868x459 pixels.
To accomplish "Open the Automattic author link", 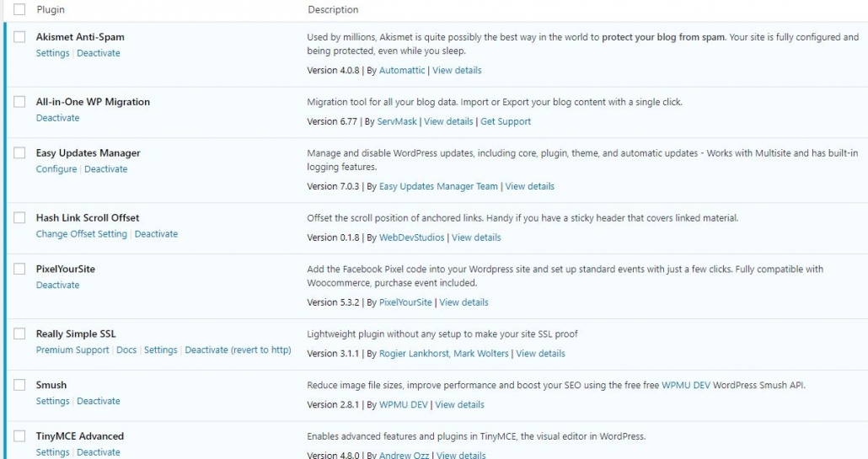I will [402, 70].
